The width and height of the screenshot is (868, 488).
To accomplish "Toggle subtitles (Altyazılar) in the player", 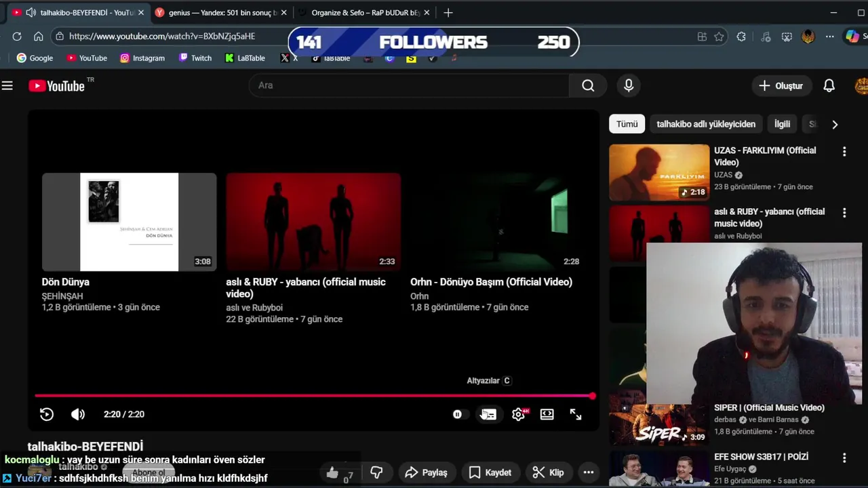I will click(488, 414).
